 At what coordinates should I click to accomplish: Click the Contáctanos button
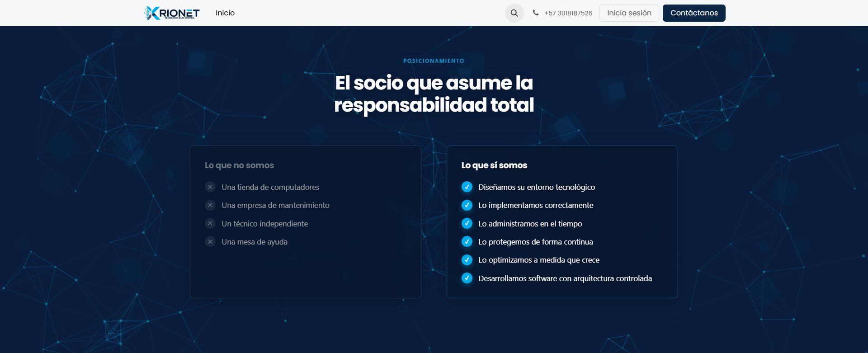(x=694, y=13)
